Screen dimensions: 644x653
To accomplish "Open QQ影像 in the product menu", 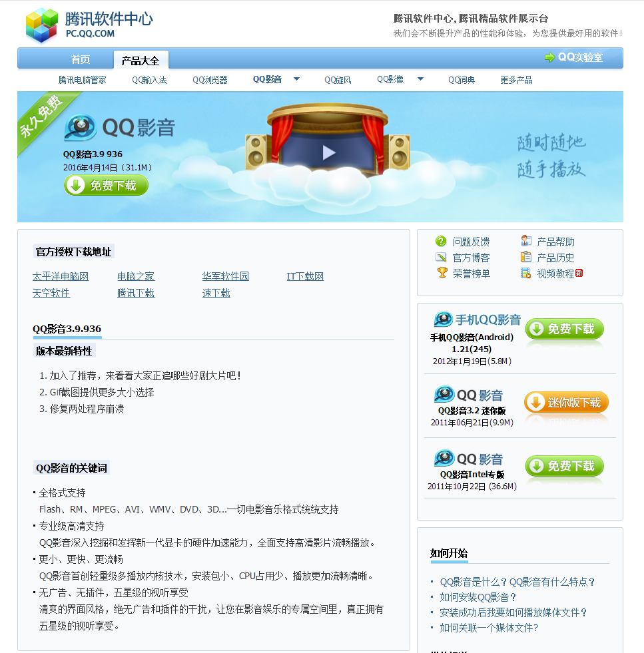I will (390, 79).
